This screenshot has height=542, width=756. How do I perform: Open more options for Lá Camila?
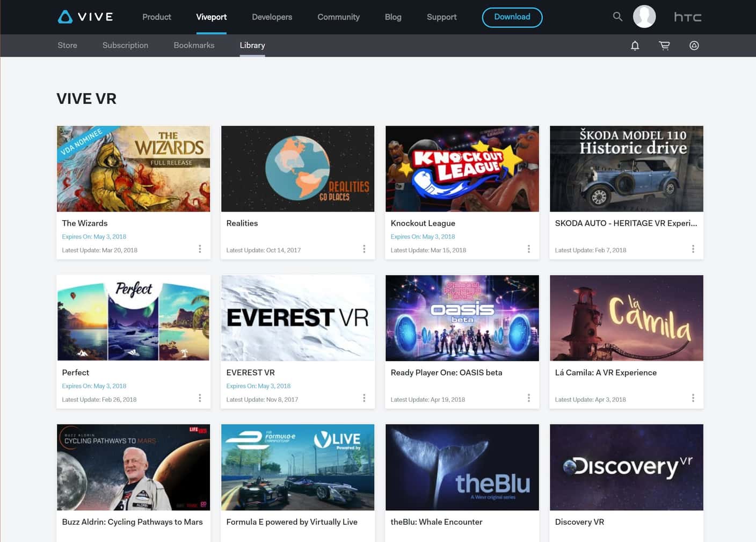click(x=693, y=399)
